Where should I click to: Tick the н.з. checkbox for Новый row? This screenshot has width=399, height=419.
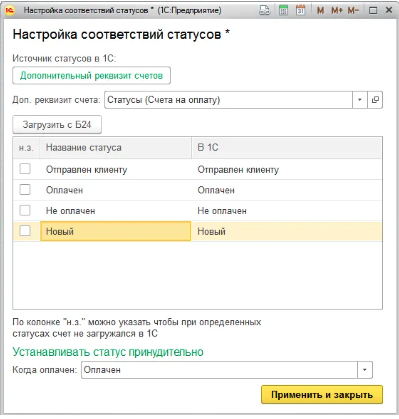[x=25, y=230]
